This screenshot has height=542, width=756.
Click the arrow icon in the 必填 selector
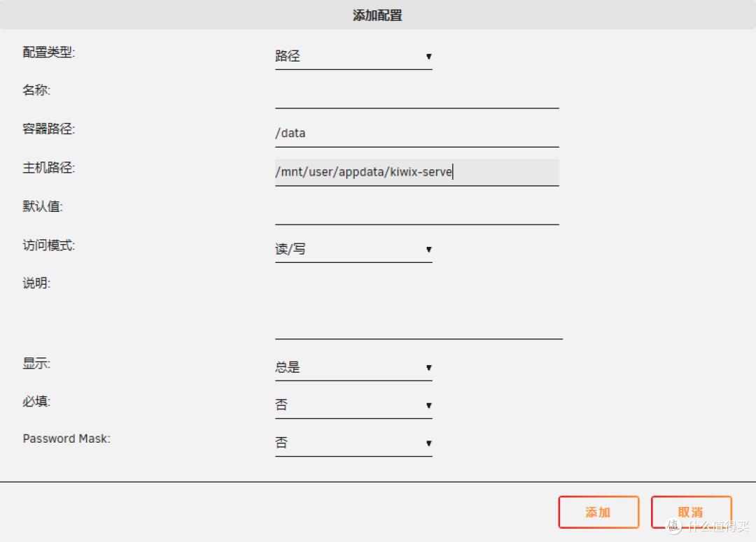[428, 405]
